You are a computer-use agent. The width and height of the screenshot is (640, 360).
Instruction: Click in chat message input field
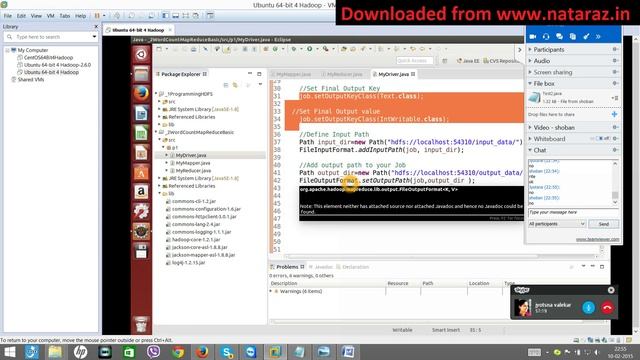click(x=573, y=213)
